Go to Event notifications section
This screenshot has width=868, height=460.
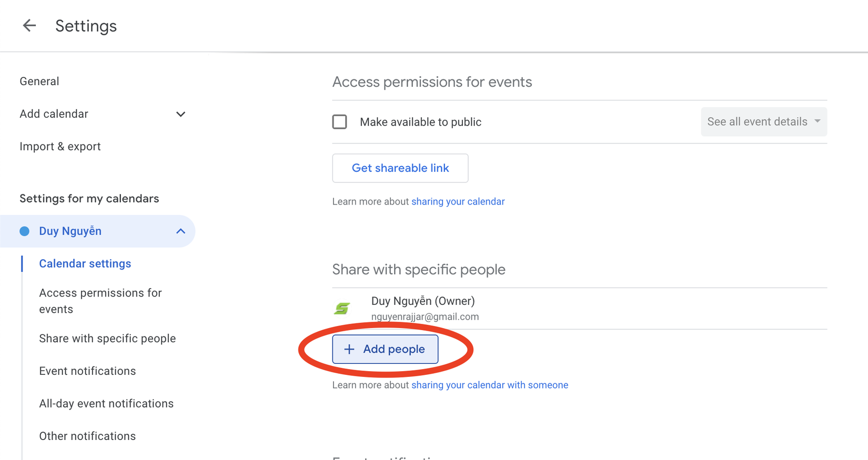point(87,371)
